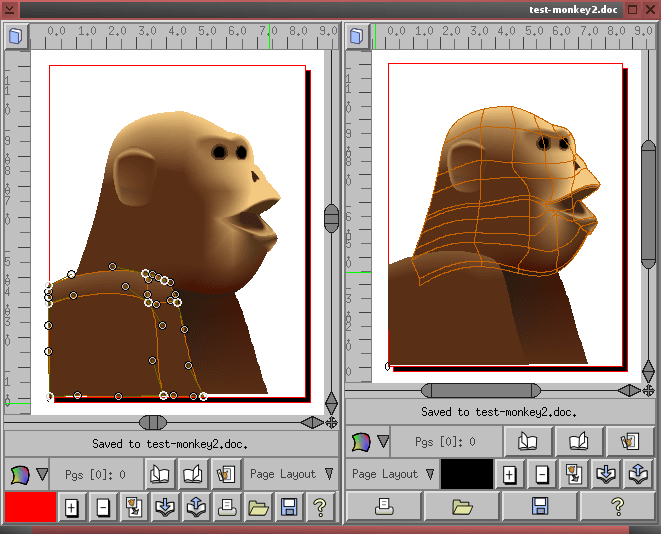This screenshot has height=534, width=661.
Task: Click the open folder icon in right pane
Action: click(x=462, y=507)
